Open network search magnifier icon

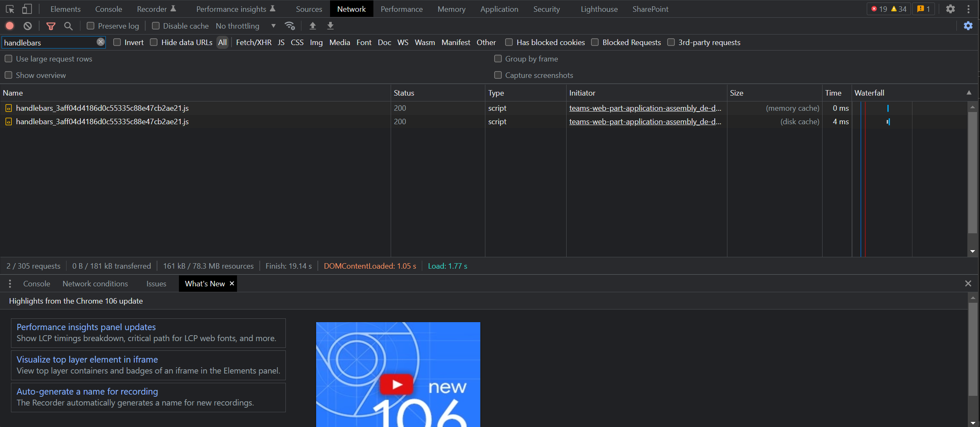pos(68,26)
